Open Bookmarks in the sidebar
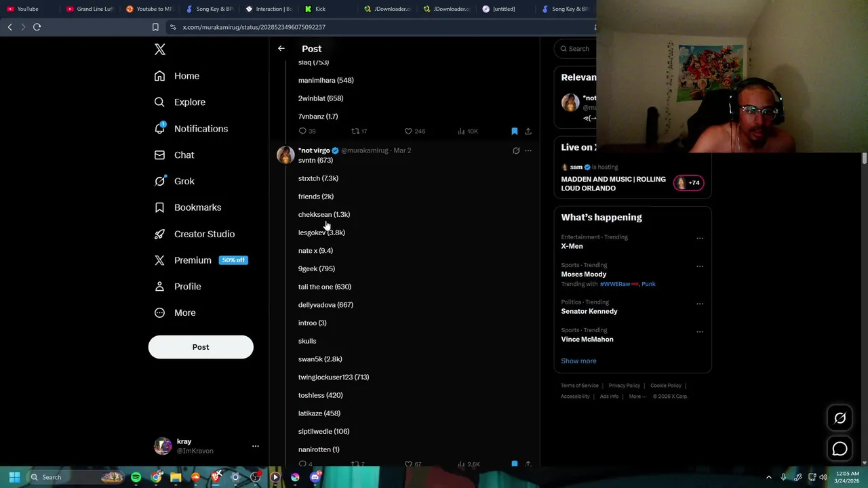 tap(188, 207)
